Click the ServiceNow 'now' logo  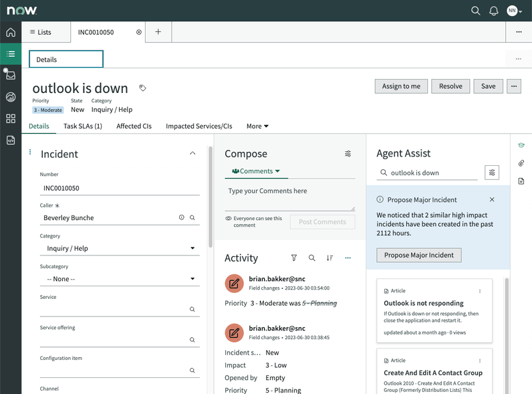tap(21, 11)
